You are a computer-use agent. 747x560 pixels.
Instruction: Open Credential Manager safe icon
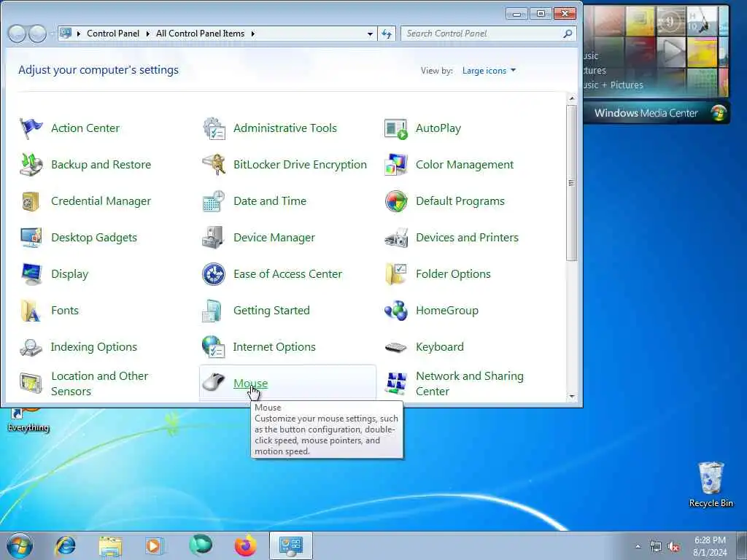pyautogui.click(x=31, y=201)
